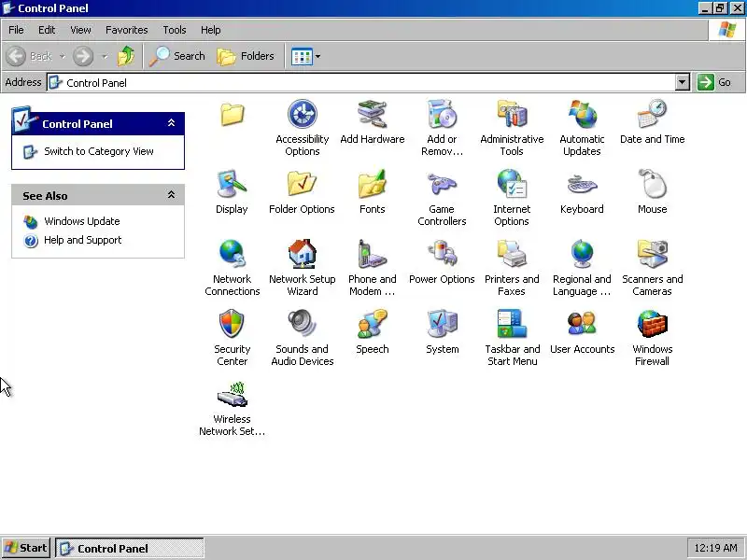
Task: Select the Windows Firewall icon
Action: pyautogui.click(x=652, y=324)
